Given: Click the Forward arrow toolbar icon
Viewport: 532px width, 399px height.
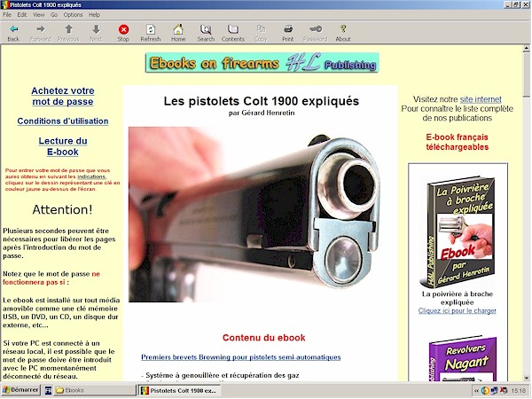Looking at the screenshot, I should 41,29.
